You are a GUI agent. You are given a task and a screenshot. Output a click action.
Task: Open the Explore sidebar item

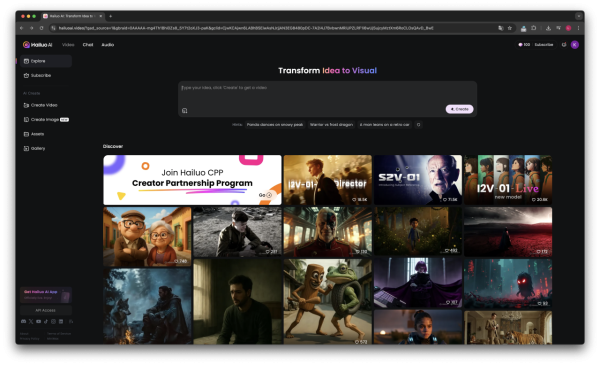point(46,61)
